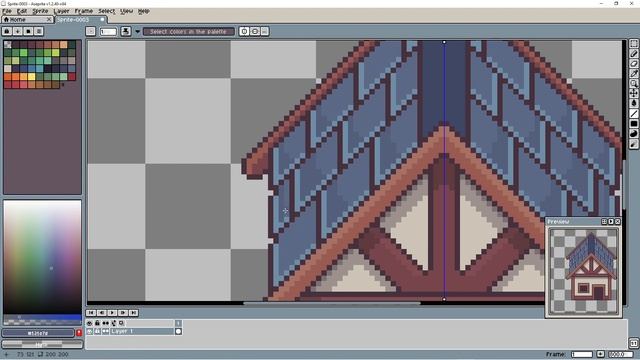Click the third symmetry options icon
Image resolution: width=640 pixels, height=360 pixels.
point(264,31)
